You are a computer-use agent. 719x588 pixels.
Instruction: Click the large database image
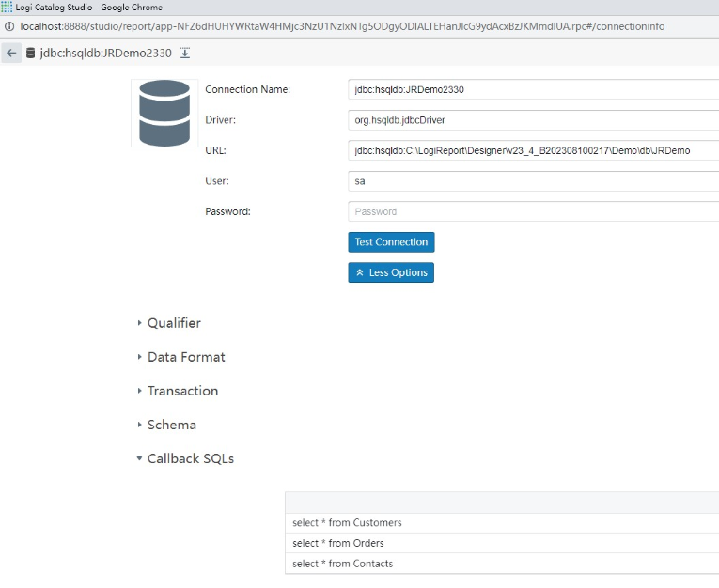(x=164, y=114)
